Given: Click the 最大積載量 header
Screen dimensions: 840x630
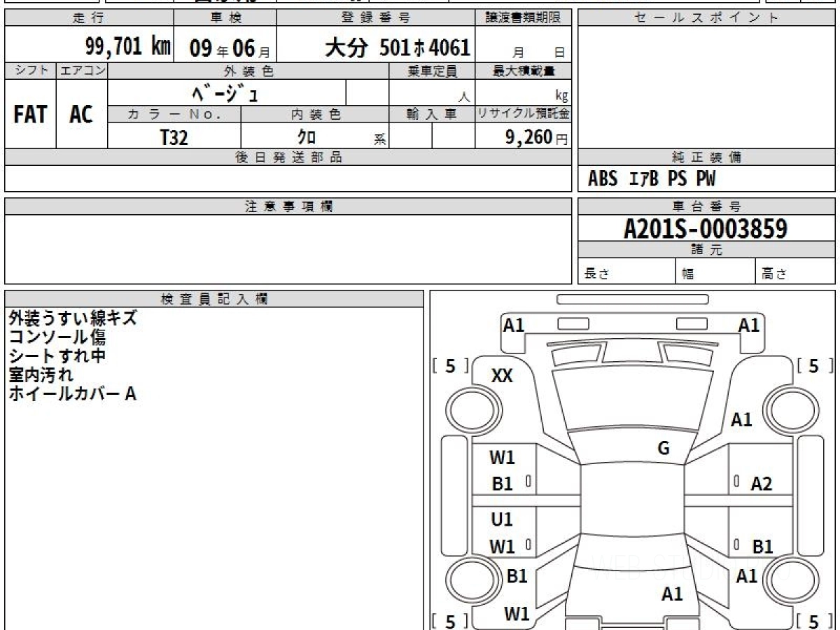Looking at the screenshot, I should 523,71.
